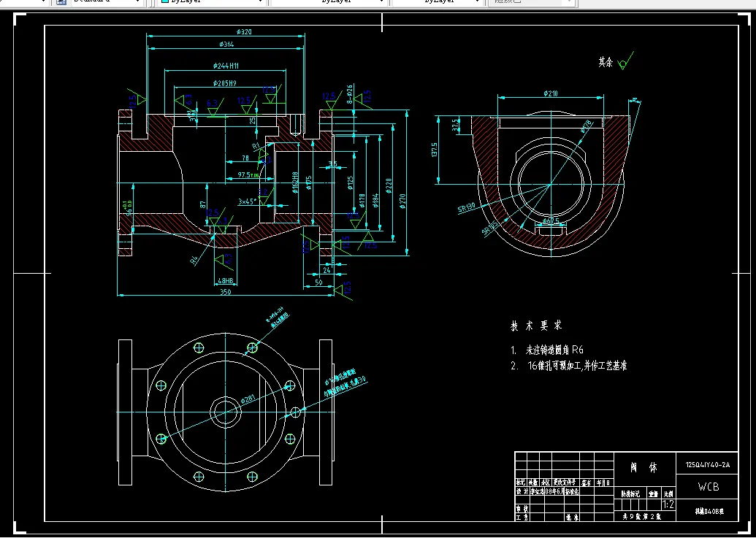Select note 2 about 16 taper hole
Screen dimensions: 756x538
click(569, 366)
